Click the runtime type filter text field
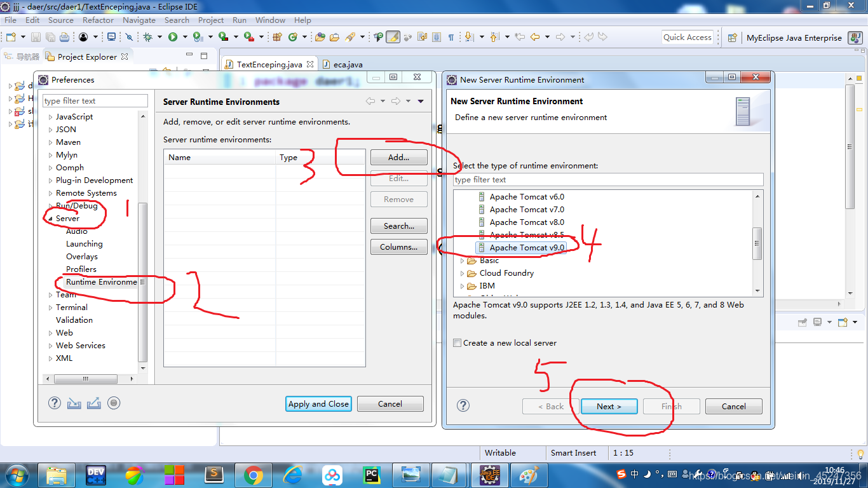 tap(608, 180)
